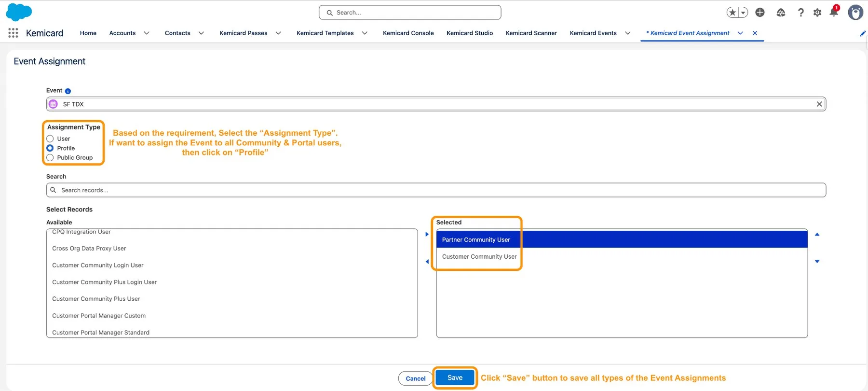This screenshot has height=391, width=868.
Task: Open the Accounts tab
Action: pyautogui.click(x=122, y=33)
